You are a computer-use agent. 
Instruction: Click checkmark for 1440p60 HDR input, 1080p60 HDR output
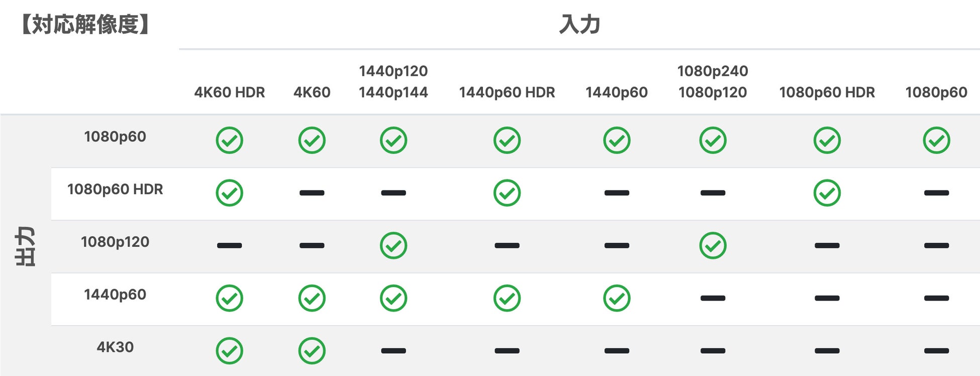click(507, 193)
